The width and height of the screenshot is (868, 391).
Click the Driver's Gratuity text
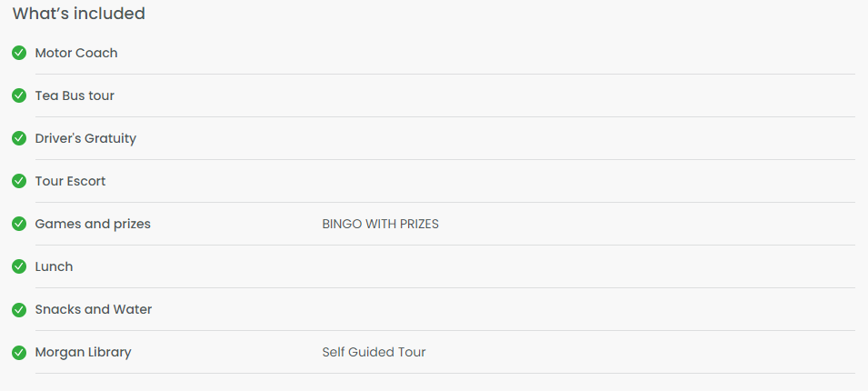coord(85,138)
